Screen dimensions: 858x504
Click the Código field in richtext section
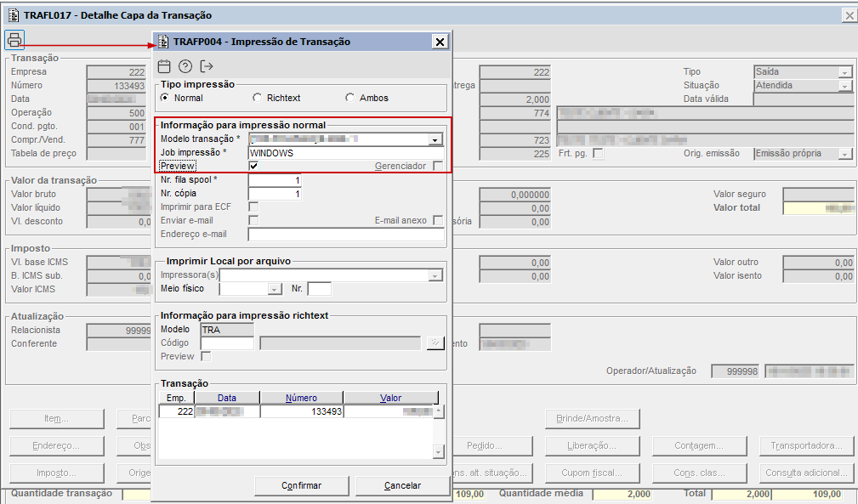tap(228, 343)
